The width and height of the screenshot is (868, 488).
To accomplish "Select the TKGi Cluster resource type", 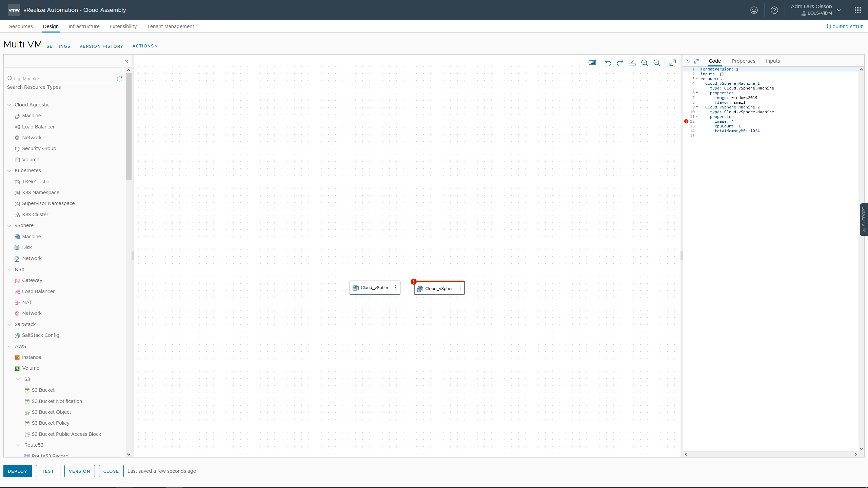I will coord(32,182).
